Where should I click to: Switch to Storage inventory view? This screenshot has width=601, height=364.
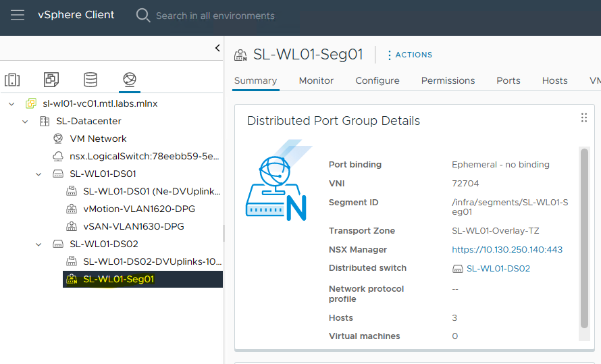pyautogui.click(x=90, y=79)
